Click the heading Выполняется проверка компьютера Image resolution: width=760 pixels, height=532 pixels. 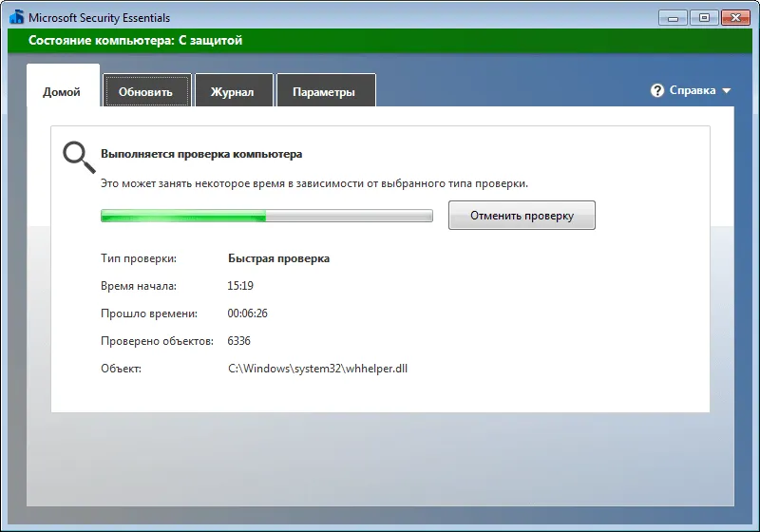201,154
